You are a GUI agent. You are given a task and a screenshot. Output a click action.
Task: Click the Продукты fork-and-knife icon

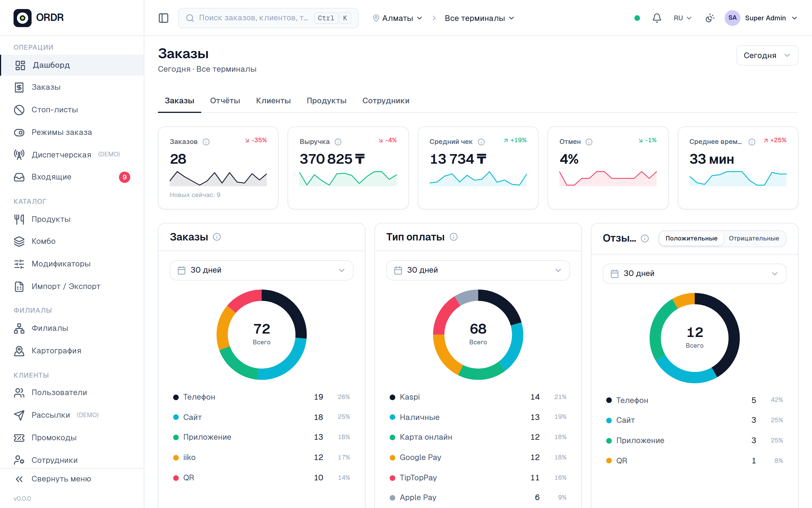19,219
